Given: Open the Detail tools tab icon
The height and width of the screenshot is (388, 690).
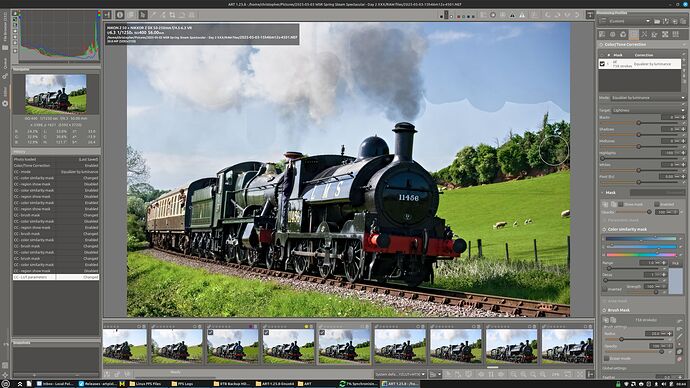Looking at the screenshot, I should (x=613, y=34).
